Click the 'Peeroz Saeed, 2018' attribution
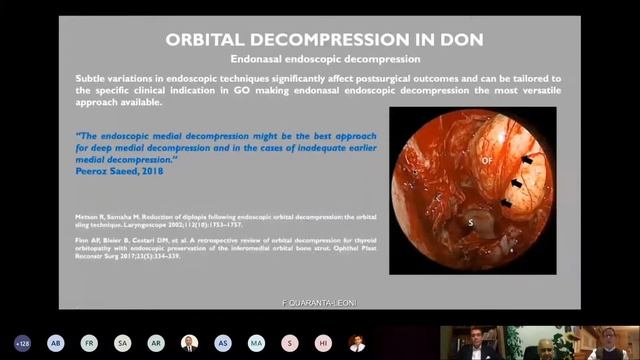Screen dimensions: 640x360 (x=119, y=171)
